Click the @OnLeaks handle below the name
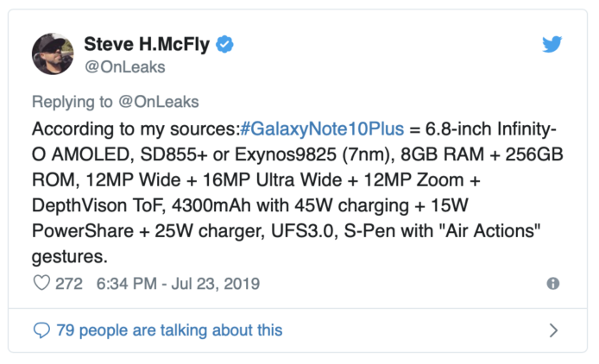The image size is (599, 364). point(124,66)
